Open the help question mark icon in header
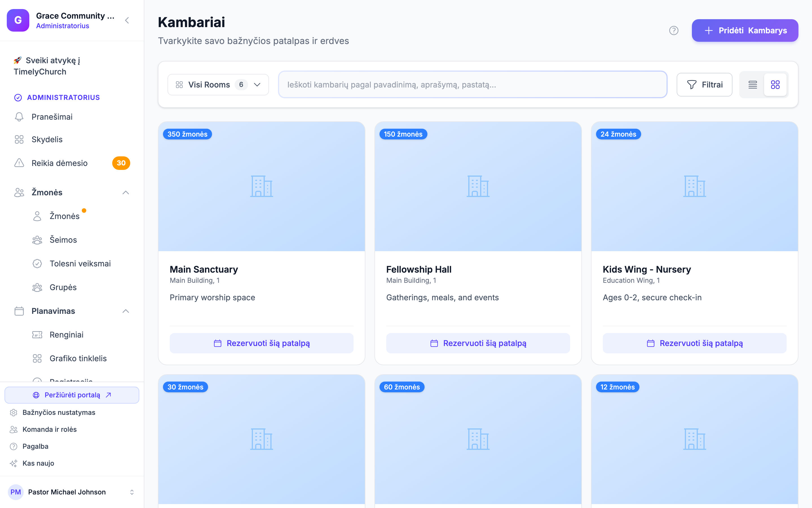 tap(673, 30)
